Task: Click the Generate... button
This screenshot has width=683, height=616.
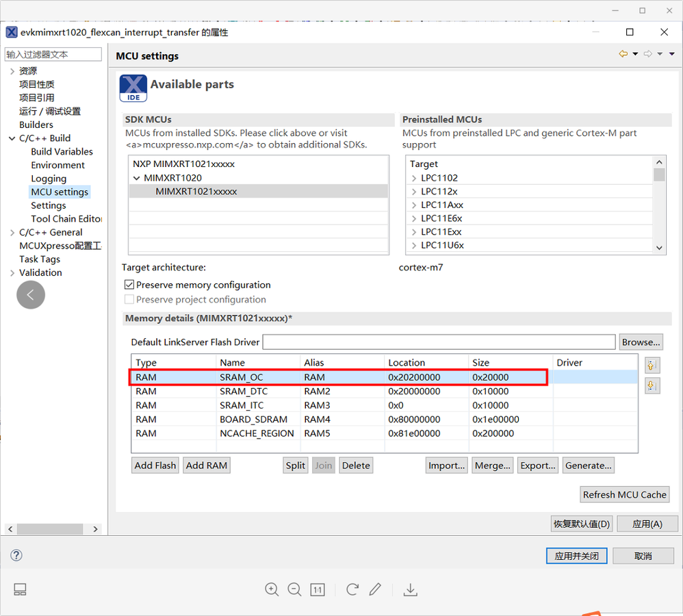Action: coord(588,465)
